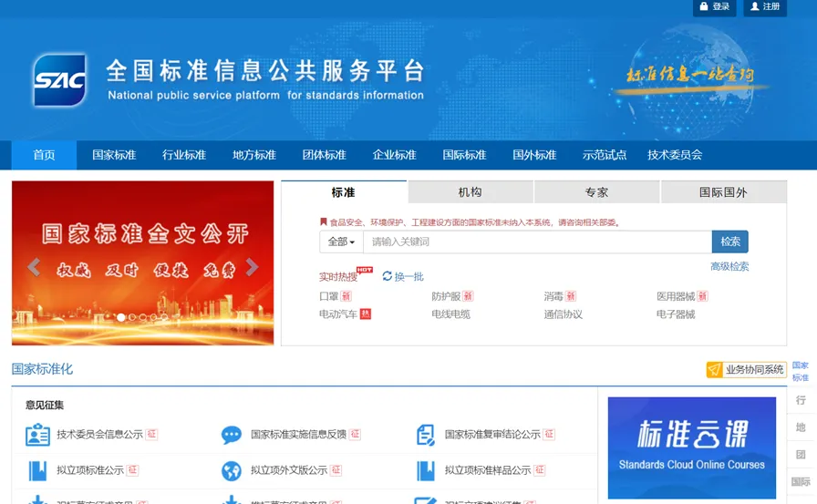Click the 换一批 refresh icon
This screenshot has height=504, width=817.
(x=388, y=276)
